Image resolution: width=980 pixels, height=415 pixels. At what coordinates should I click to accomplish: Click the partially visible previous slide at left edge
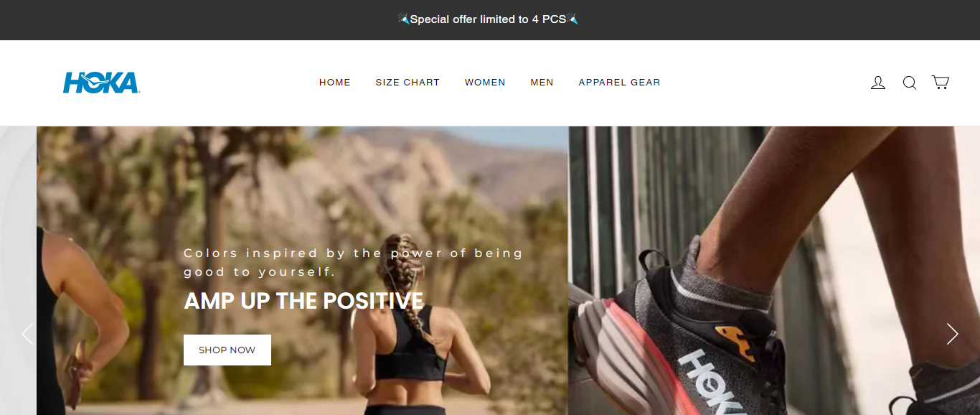(18, 271)
